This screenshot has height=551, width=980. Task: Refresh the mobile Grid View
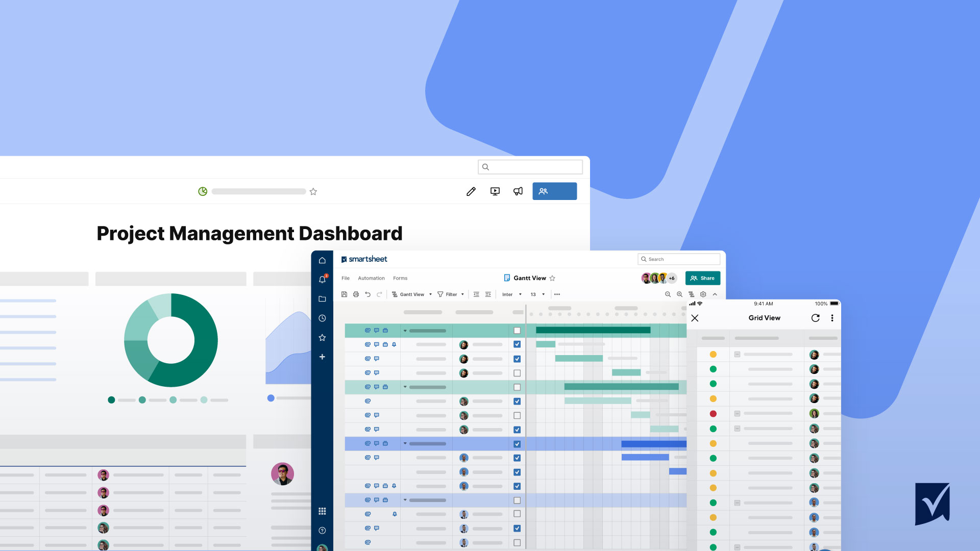pyautogui.click(x=815, y=318)
